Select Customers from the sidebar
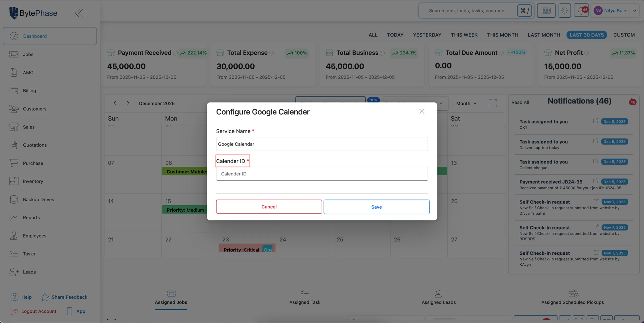 pyautogui.click(x=35, y=109)
